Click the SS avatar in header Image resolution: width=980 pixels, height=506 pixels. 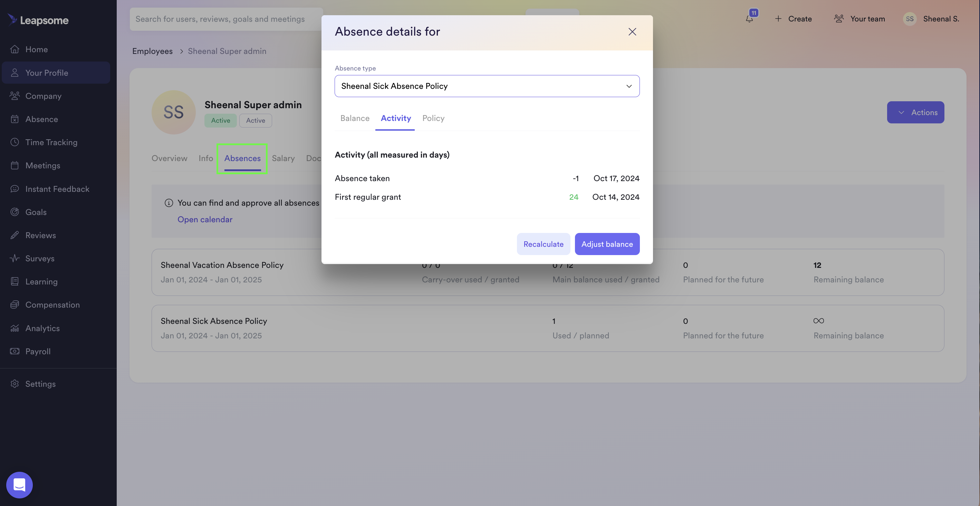coord(910,19)
